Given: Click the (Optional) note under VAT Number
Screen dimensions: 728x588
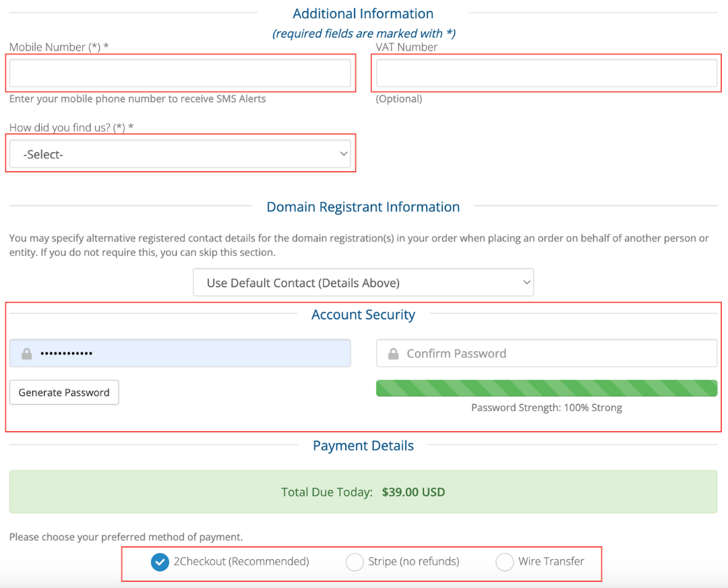Looking at the screenshot, I should 399,99.
